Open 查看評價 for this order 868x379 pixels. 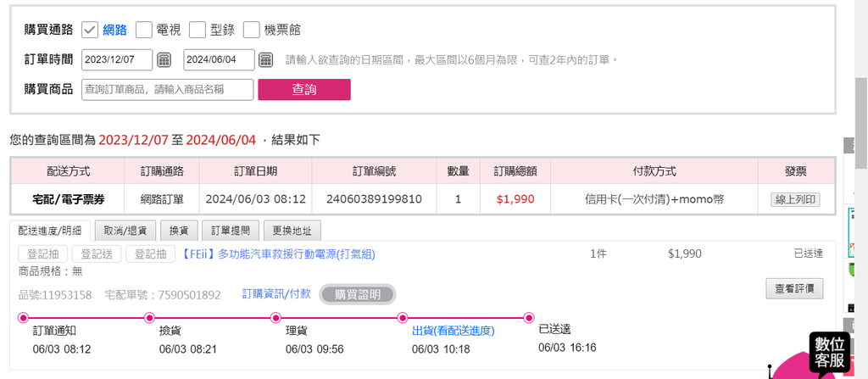pos(794,288)
